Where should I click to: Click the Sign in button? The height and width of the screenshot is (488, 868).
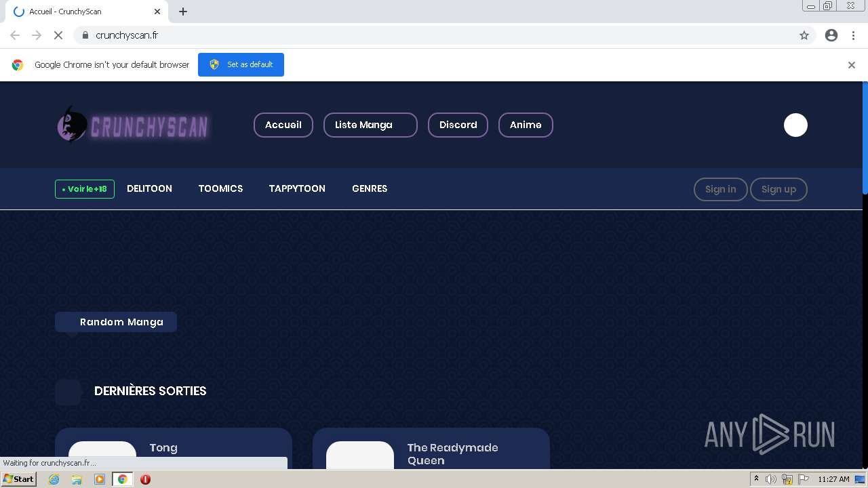[720, 189]
